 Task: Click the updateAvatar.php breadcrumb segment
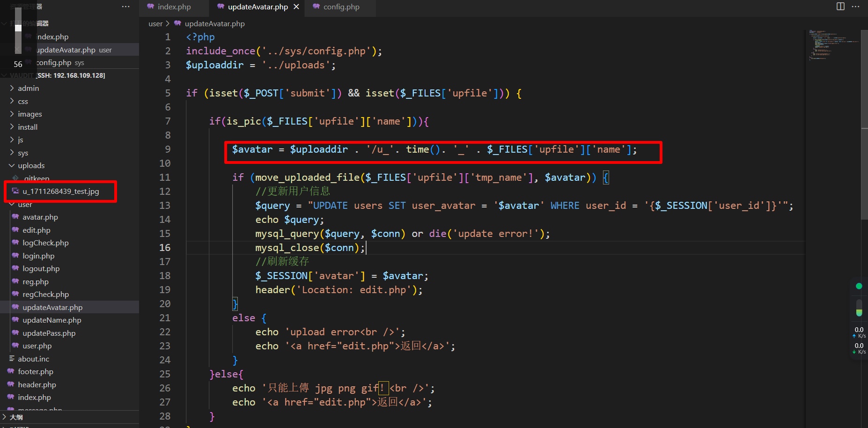pyautogui.click(x=214, y=23)
